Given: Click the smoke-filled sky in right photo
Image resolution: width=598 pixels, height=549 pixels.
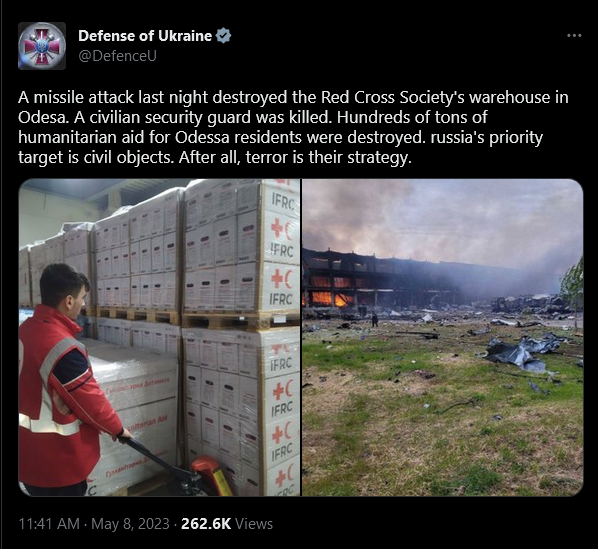Looking at the screenshot, I should 442,217.
